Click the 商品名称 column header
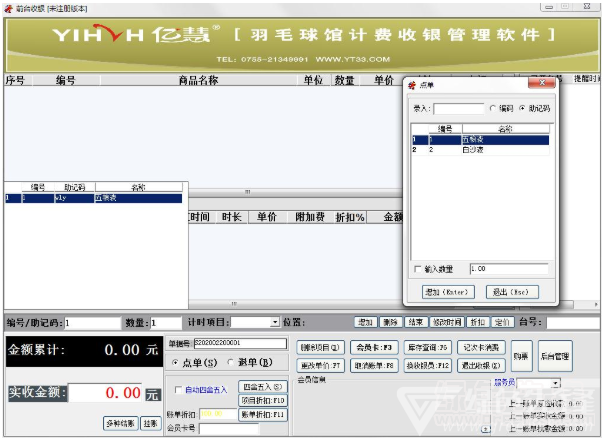Screen dimensions: 604x440 click(198, 80)
